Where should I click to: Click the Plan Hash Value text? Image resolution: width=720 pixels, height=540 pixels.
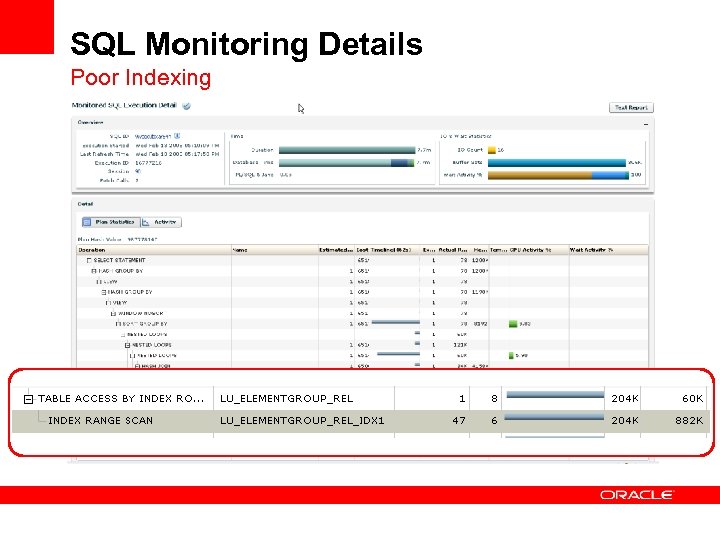[118, 240]
